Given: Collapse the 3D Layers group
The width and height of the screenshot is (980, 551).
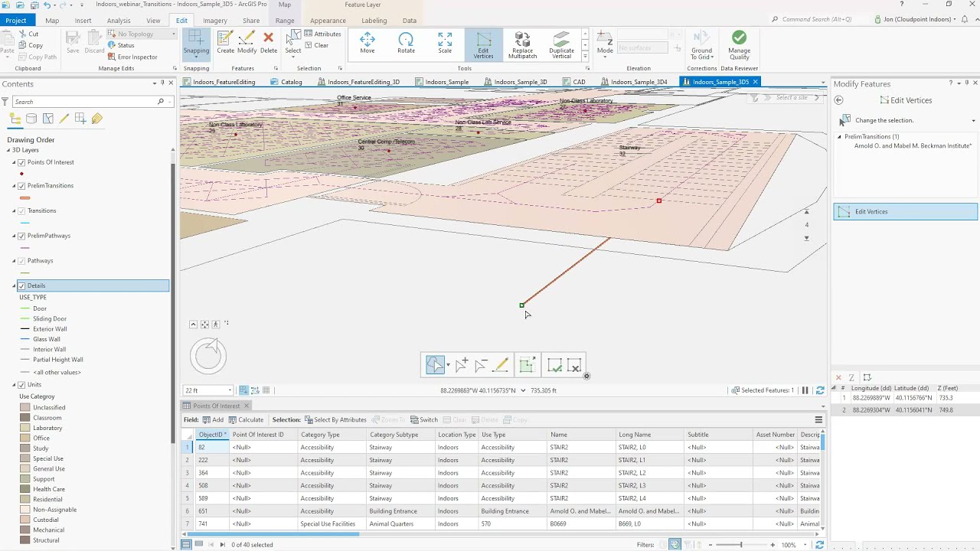Looking at the screenshot, I should (x=8, y=150).
